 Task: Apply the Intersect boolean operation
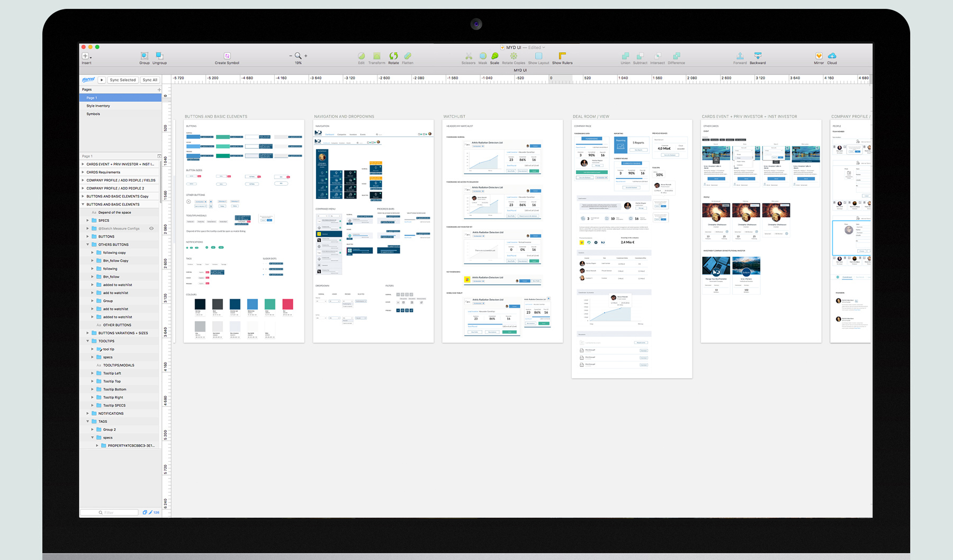(658, 56)
